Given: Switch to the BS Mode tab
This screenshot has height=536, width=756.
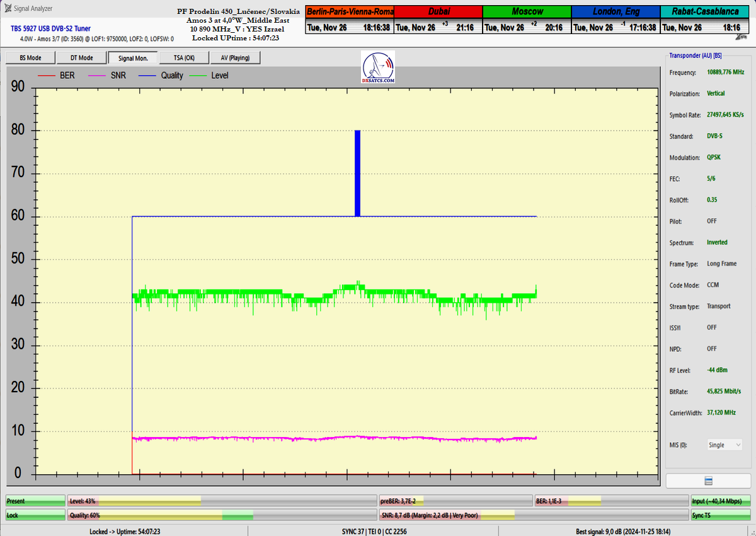Looking at the screenshot, I should tap(30, 58).
